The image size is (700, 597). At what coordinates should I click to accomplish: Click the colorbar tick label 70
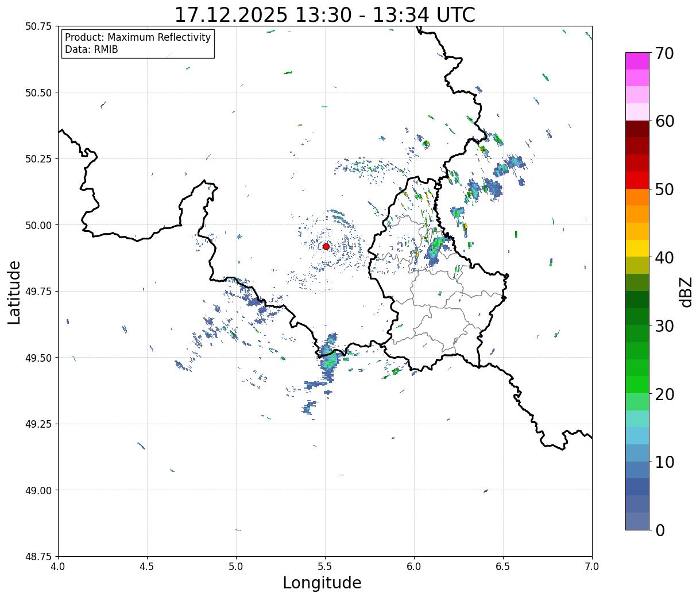(664, 53)
